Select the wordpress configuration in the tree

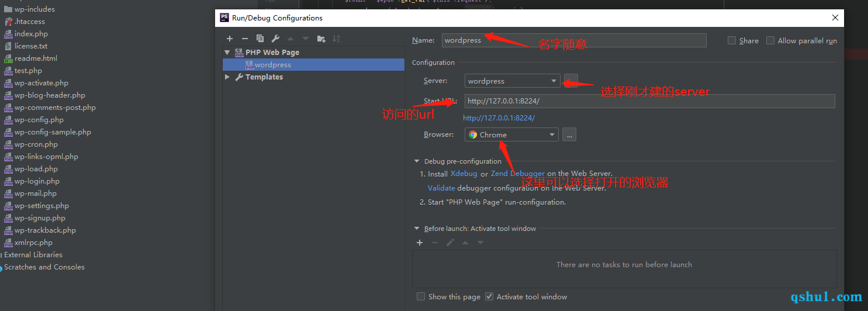coord(313,65)
